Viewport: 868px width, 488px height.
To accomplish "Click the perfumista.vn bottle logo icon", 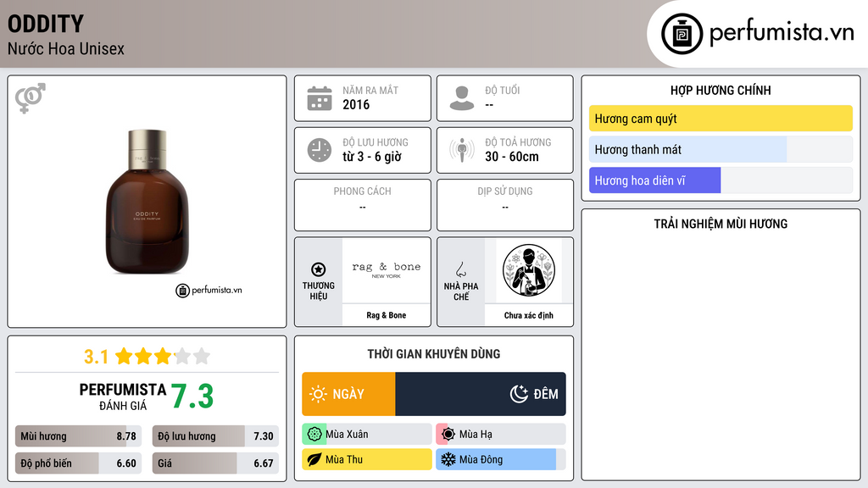I will tap(682, 34).
